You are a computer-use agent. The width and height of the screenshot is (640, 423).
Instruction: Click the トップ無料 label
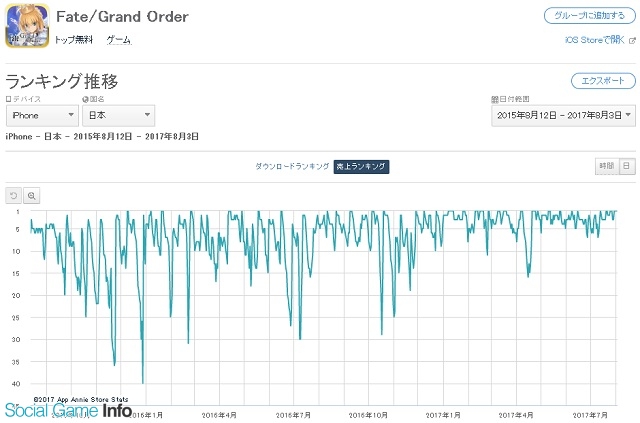[x=73, y=40]
